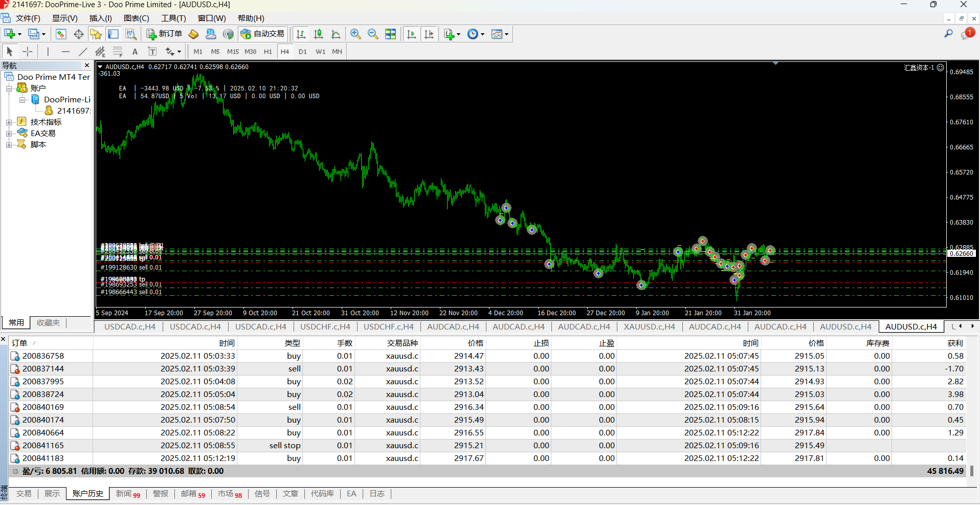Open the tile windows layout icon
This screenshot has width=980, height=505.
click(x=391, y=34)
